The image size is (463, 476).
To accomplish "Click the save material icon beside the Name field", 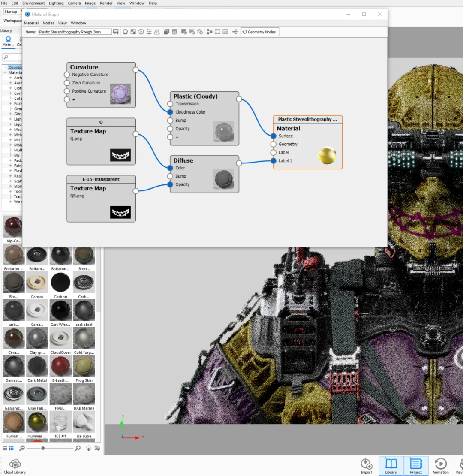I will 116,32.
